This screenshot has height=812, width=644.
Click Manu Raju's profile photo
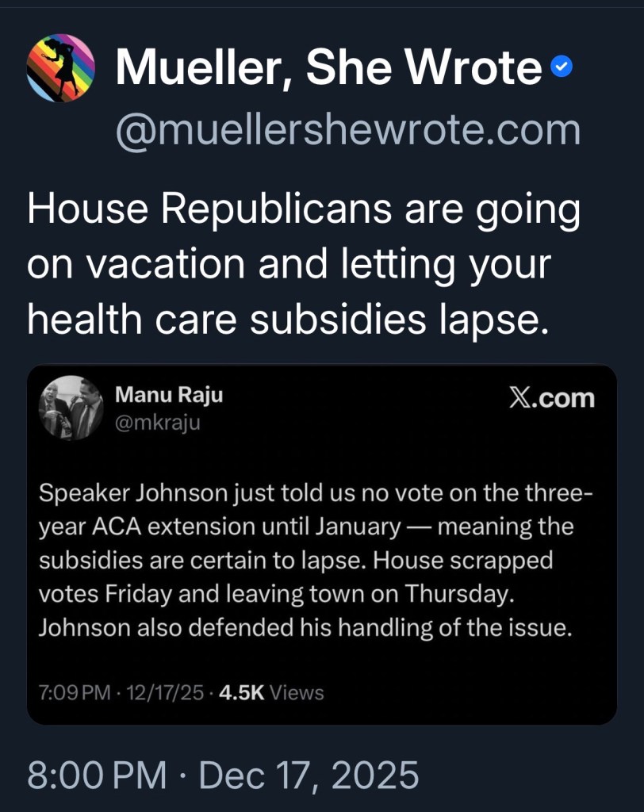tap(71, 408)
